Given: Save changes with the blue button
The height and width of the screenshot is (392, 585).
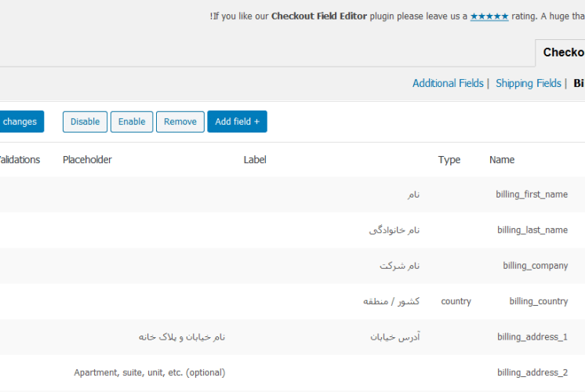Looking at the screenshot, I should tap(20, 122).
